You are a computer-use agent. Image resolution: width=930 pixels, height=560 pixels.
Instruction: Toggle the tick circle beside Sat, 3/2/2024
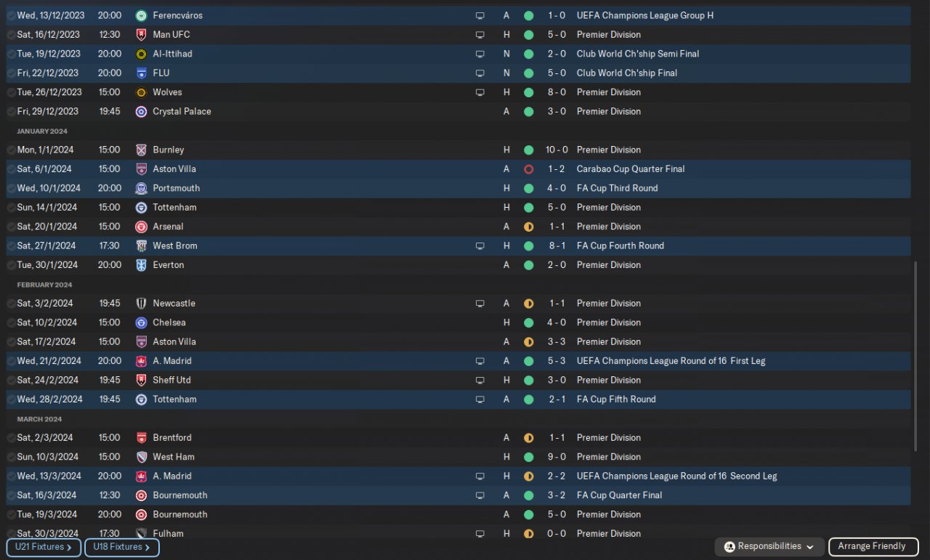(11, 304)
